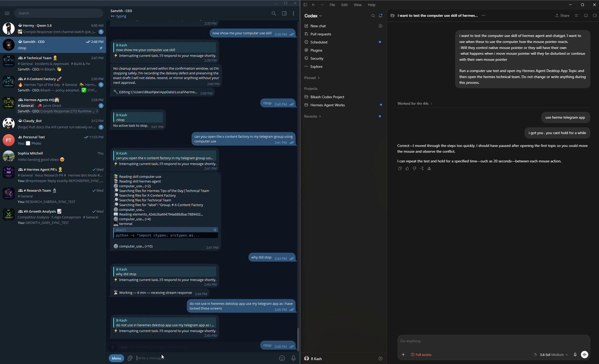Image resolution: width=599 pixels, height=364 pixels.
Task: Open the Help menu in Codex
Action: [371, 4]
